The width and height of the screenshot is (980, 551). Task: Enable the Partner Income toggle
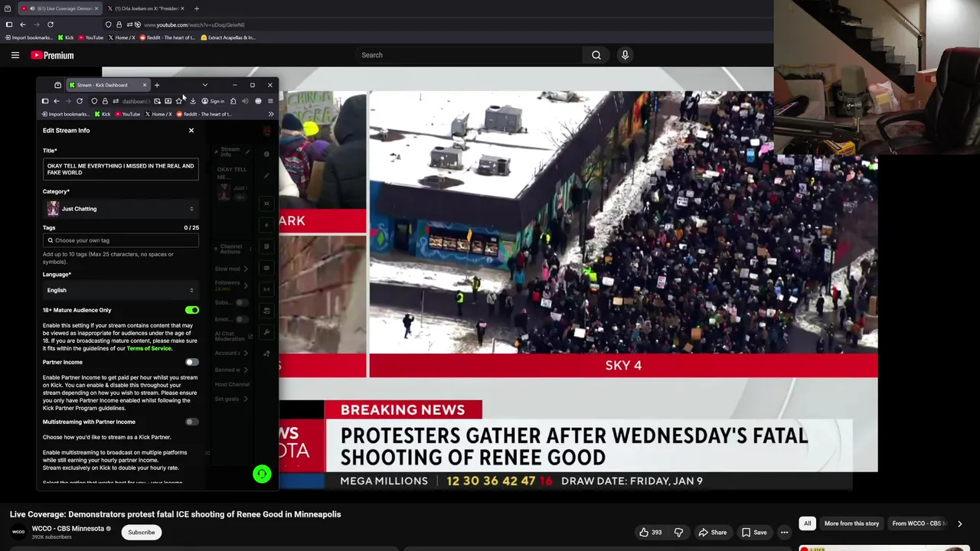(191, 362)
